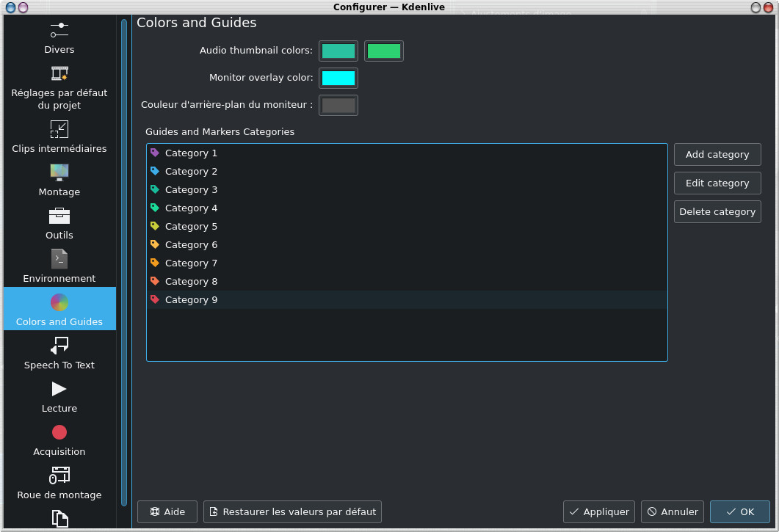Click the amber tag icon of Category 6

(155, 244)
